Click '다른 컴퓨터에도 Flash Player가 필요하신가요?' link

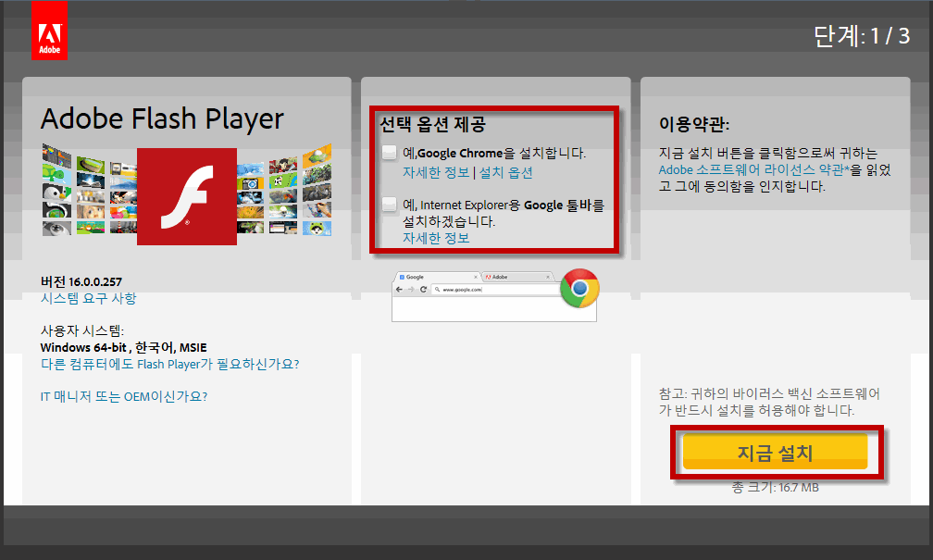[169, 364]
